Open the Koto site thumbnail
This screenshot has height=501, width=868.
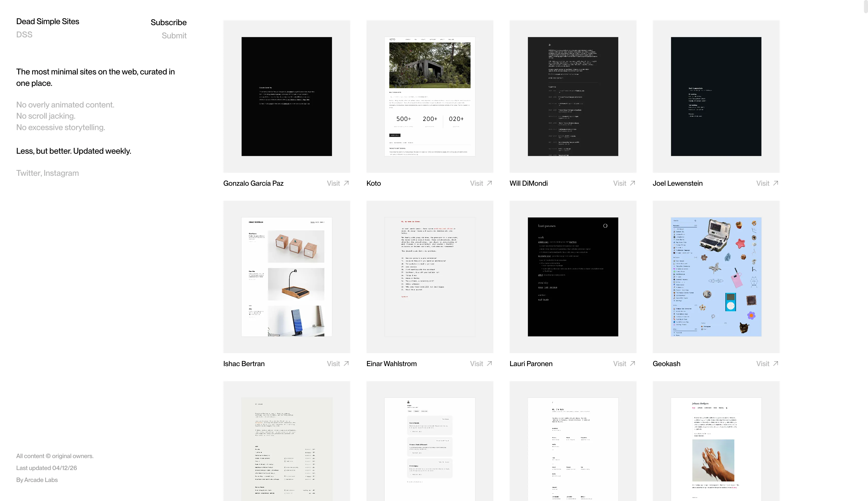[430, 96]
